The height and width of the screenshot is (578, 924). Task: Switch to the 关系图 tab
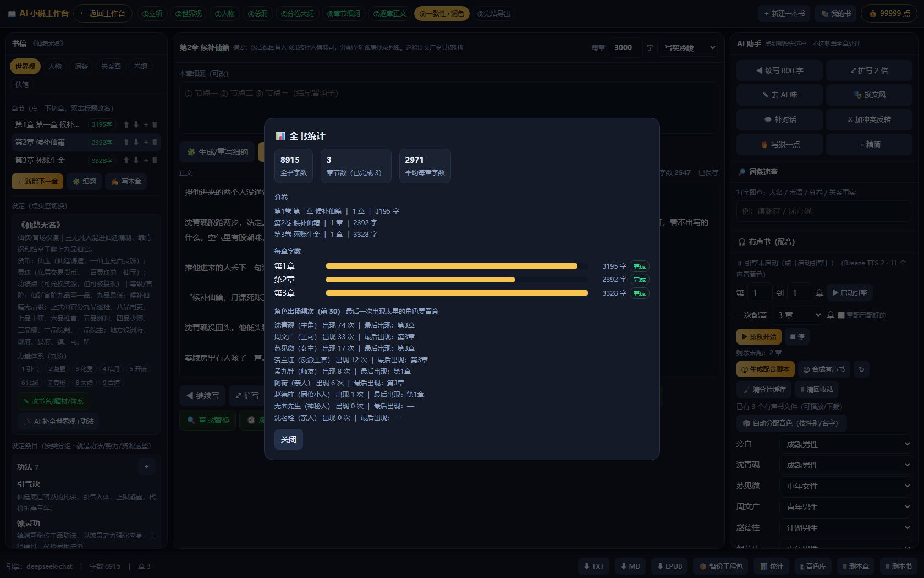click(x=111, y=67)
